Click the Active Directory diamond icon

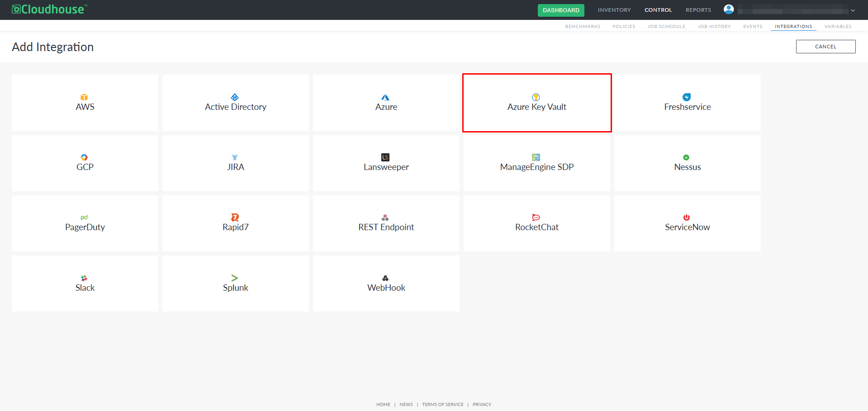235,97
